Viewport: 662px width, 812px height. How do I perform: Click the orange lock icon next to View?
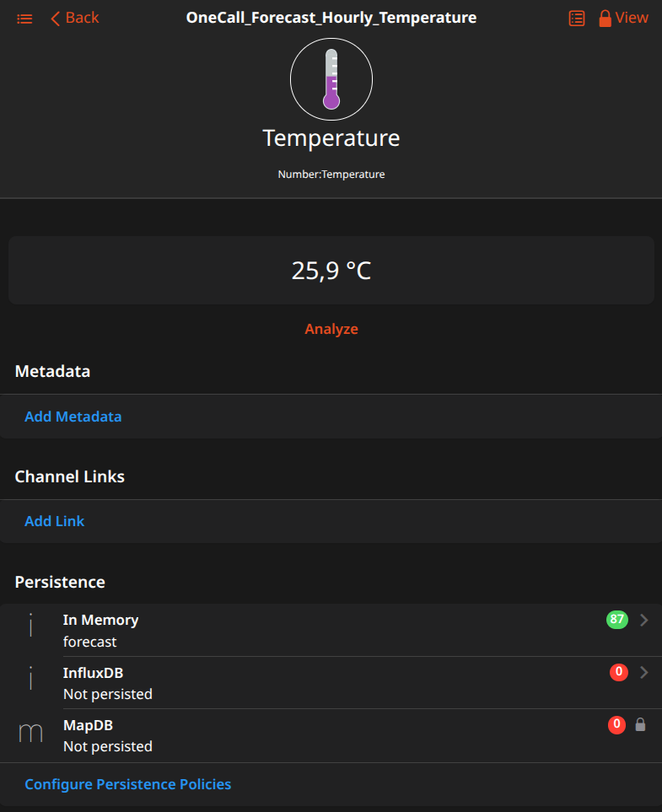pyautogui.click(x=605, y=18)
